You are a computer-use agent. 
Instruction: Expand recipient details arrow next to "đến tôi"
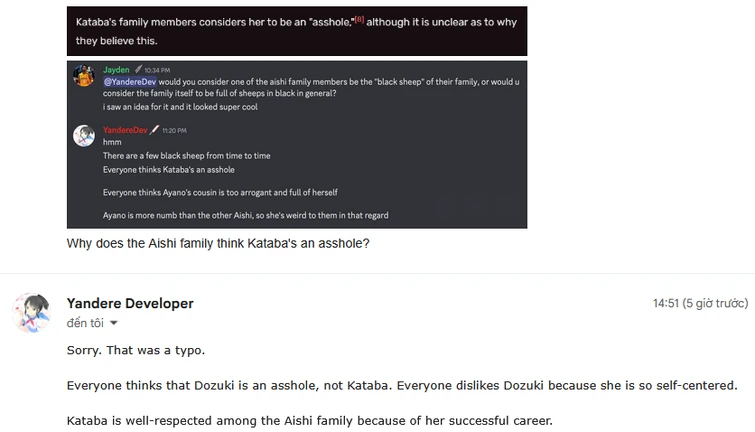click(x=113, y=323)
